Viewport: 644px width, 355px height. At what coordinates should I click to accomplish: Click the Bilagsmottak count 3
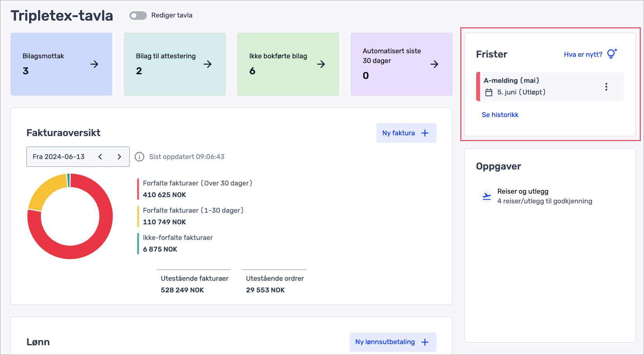[x=26, y=71]
